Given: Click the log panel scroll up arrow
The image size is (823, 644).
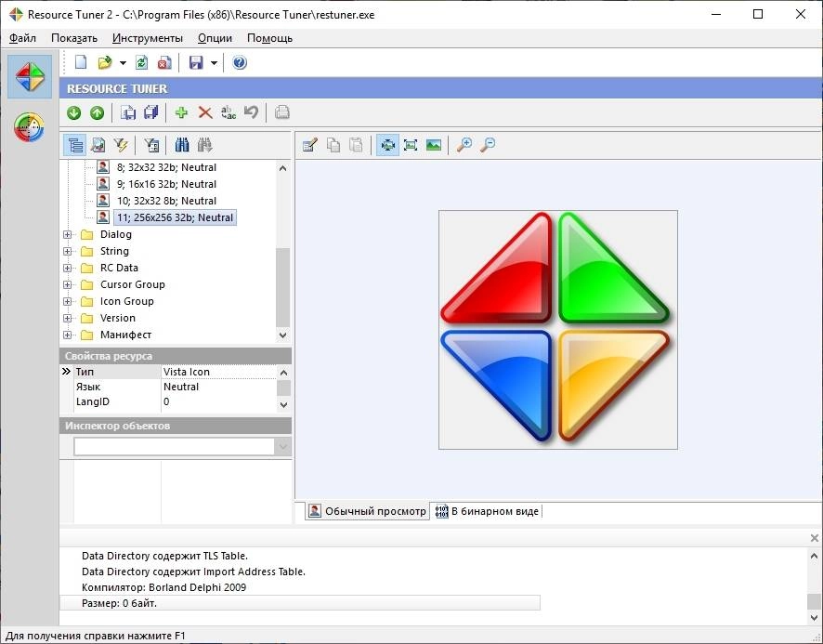Looking at the screenshot, I should pyautogui.click(x=814, y=555).
